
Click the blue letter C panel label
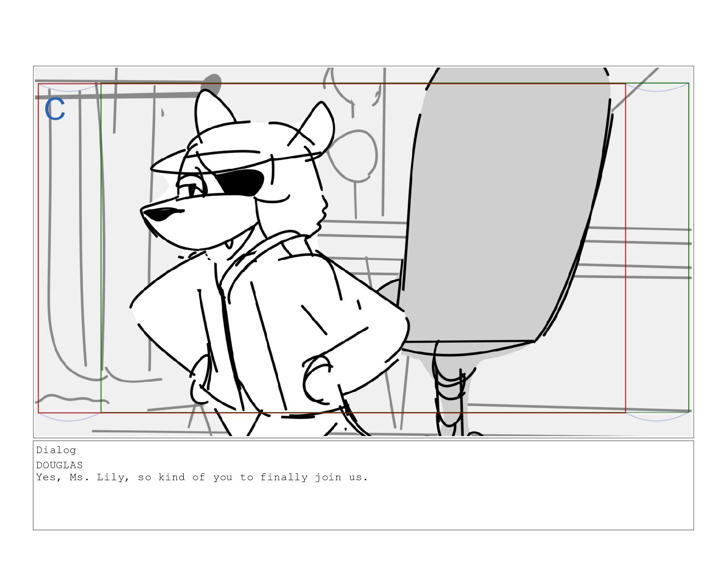(55, 109)
